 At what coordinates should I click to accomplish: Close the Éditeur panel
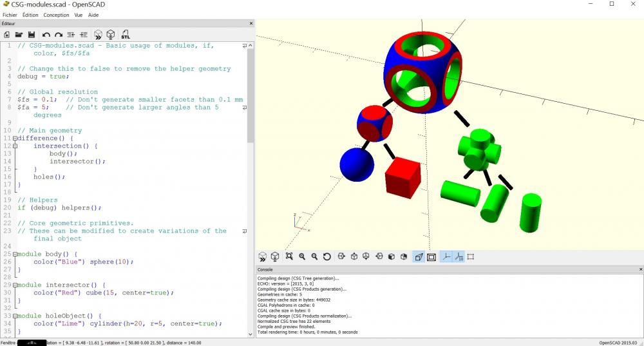click(x=251, y=23)
